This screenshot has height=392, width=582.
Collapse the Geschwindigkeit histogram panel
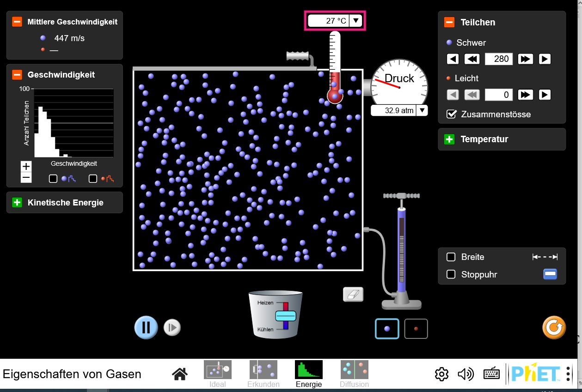click(17, 74)
